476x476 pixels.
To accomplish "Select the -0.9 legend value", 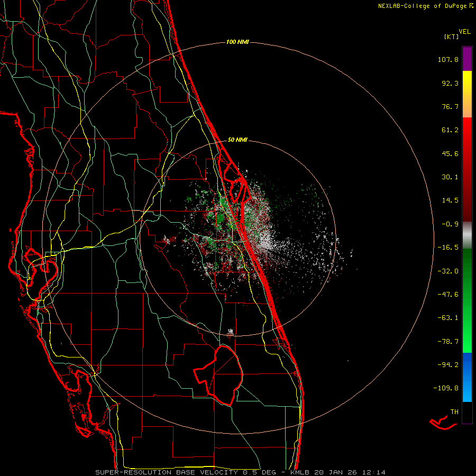I will (450, 224).
